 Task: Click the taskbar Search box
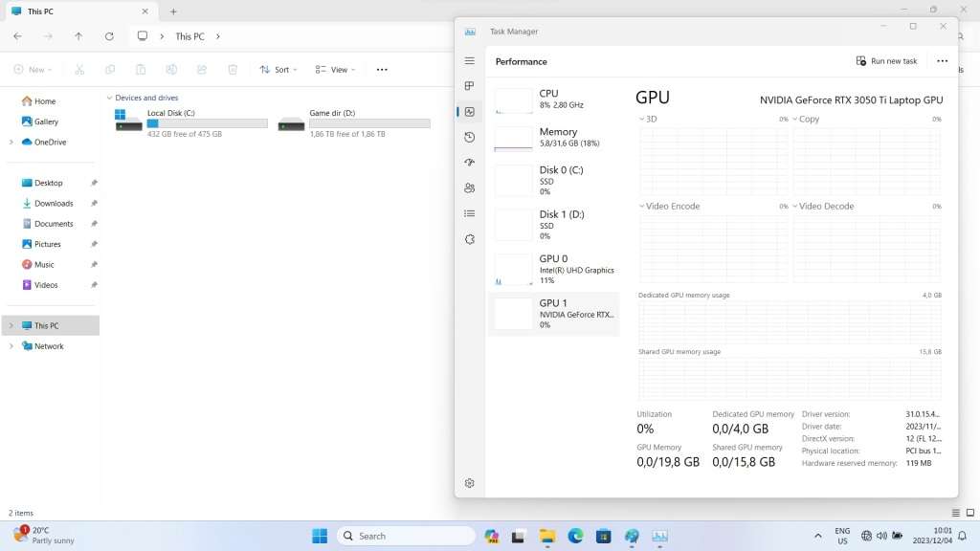click(406, 536)
